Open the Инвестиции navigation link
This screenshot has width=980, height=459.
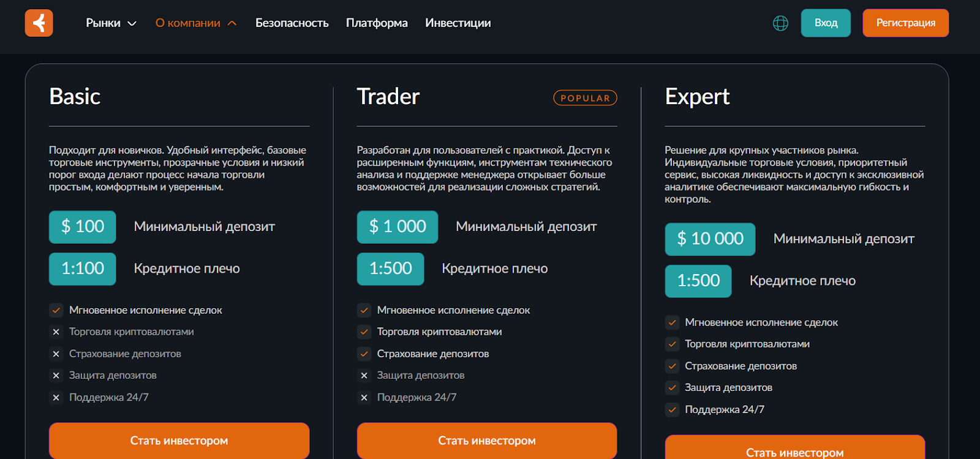(x=458, y=23)
